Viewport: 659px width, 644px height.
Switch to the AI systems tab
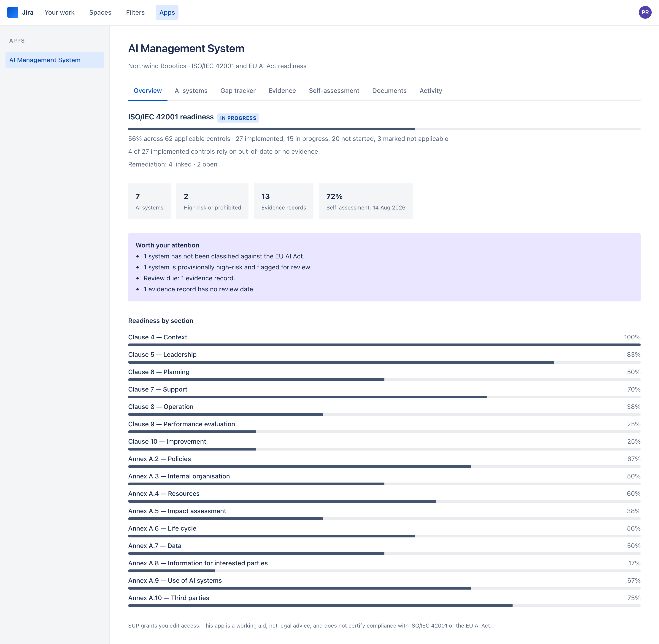[x=191, y=91]
